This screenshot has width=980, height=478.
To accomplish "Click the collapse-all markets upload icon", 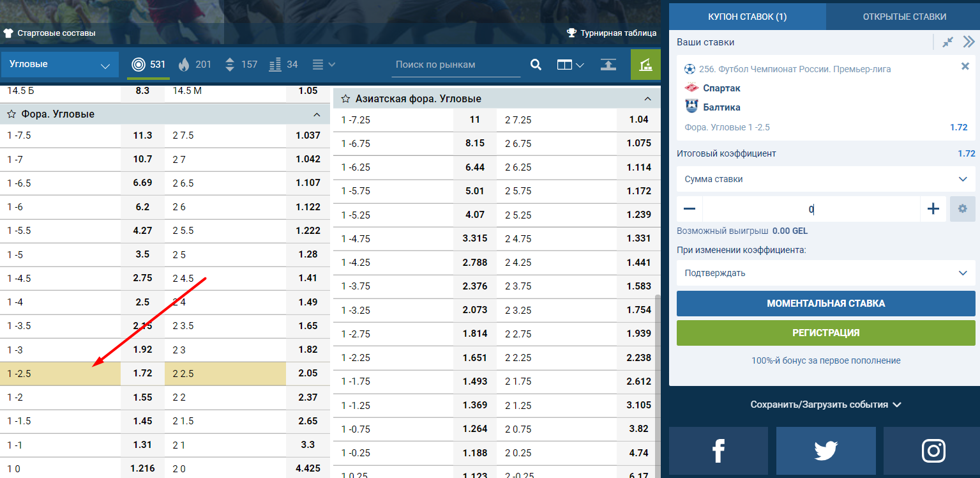I will 608,65.
